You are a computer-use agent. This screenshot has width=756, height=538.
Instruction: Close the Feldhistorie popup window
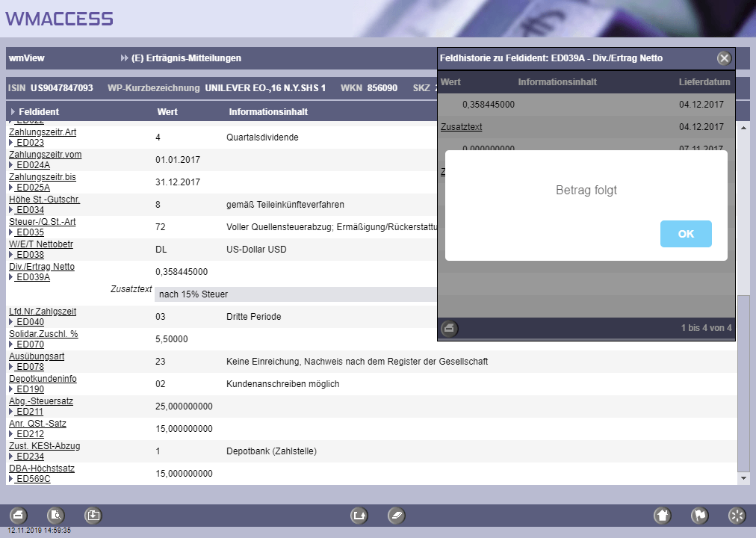pyautogui.click(x=723, y=58)
